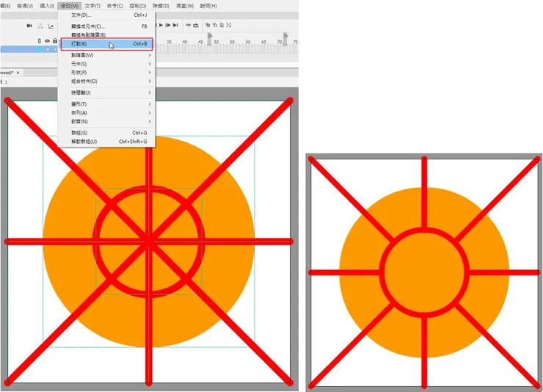The width and height of the screenshot is (543, 392).
Task: Click frame 50 on the timeline ruler
Action: [216, 42]
